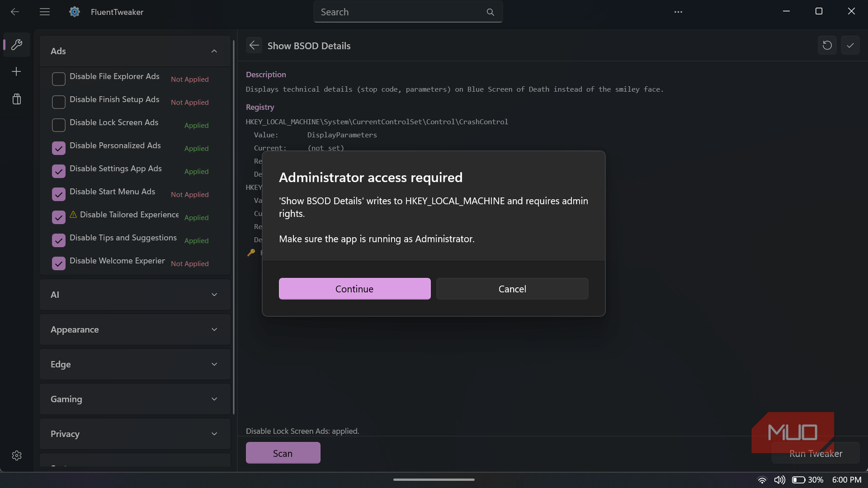The height and width of the screenshot is (488, 868).
Task: Select the wrench Tweaks sidebar icon
Action: pyautogui.click(x=16, y=45)
